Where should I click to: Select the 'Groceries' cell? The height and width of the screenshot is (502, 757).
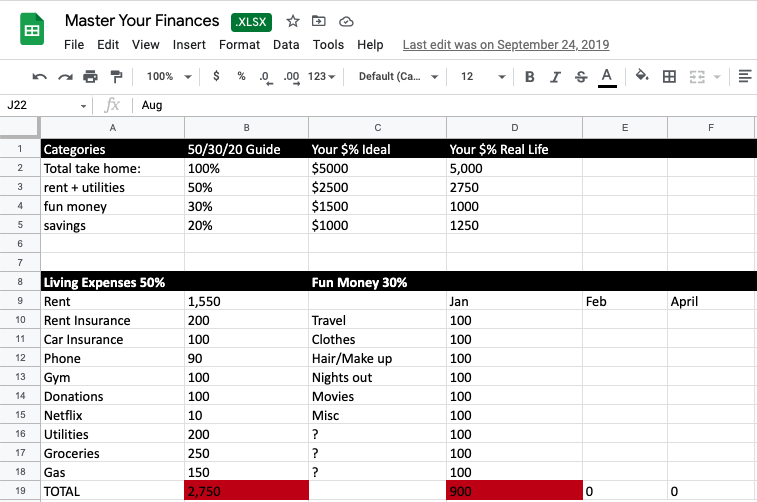(112, 453)
